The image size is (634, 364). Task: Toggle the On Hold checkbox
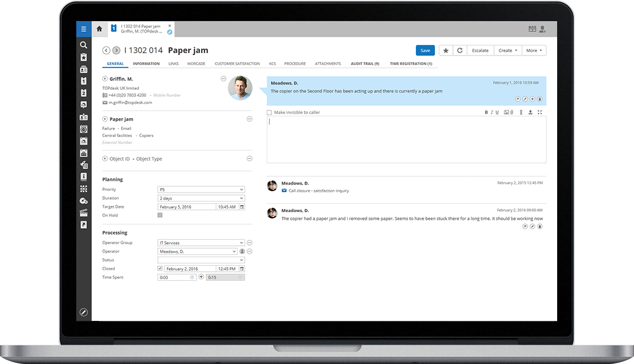160,215
